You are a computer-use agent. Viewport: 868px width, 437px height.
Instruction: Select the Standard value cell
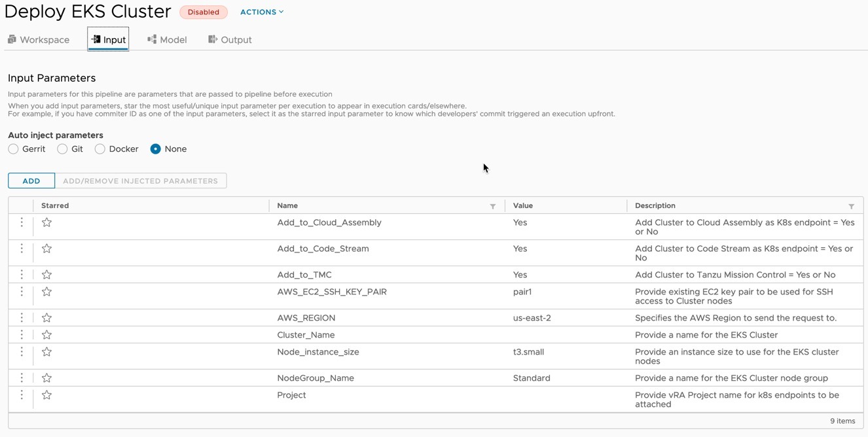click(532, 378)
